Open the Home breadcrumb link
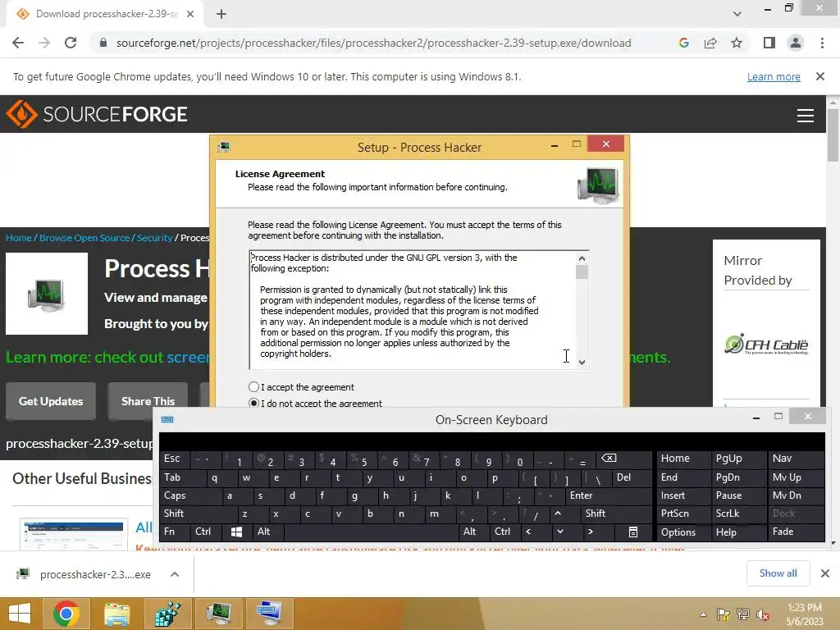This screenshot has height=630, width=840. 19,238
